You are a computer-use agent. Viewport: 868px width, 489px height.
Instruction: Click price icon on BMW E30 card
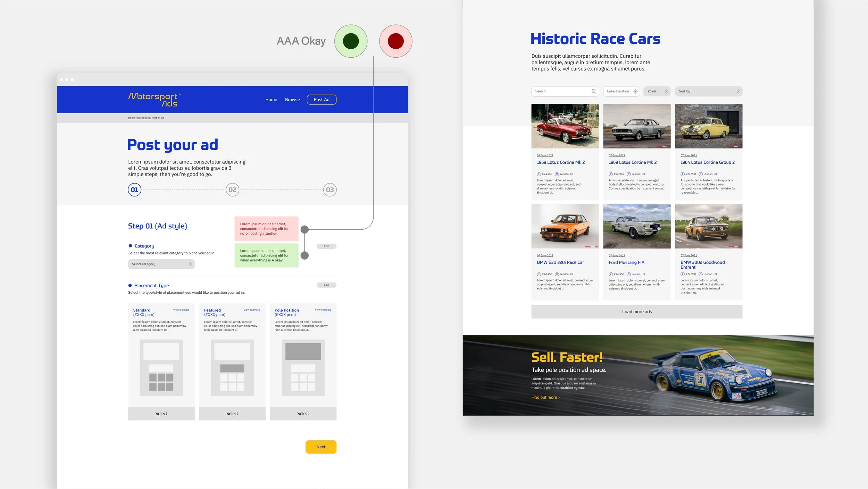539,274
